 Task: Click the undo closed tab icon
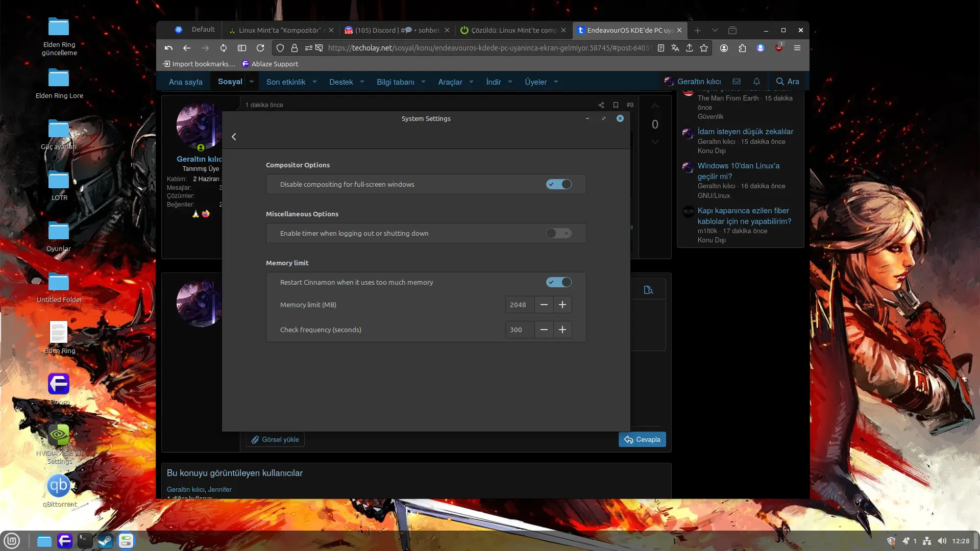168,48
